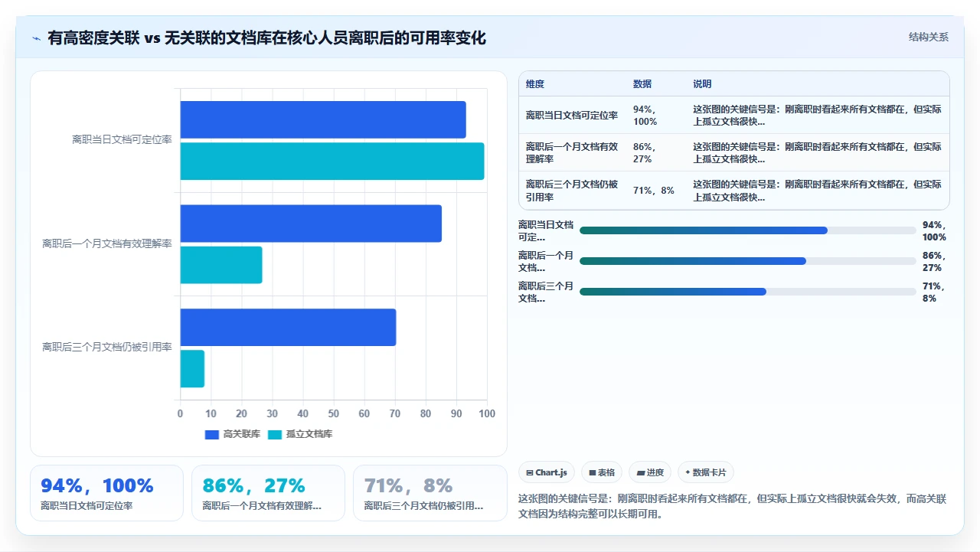Click the chart axis label 离职后三个月文档仍被引用率
980x552 pixels.
[107, 347]
